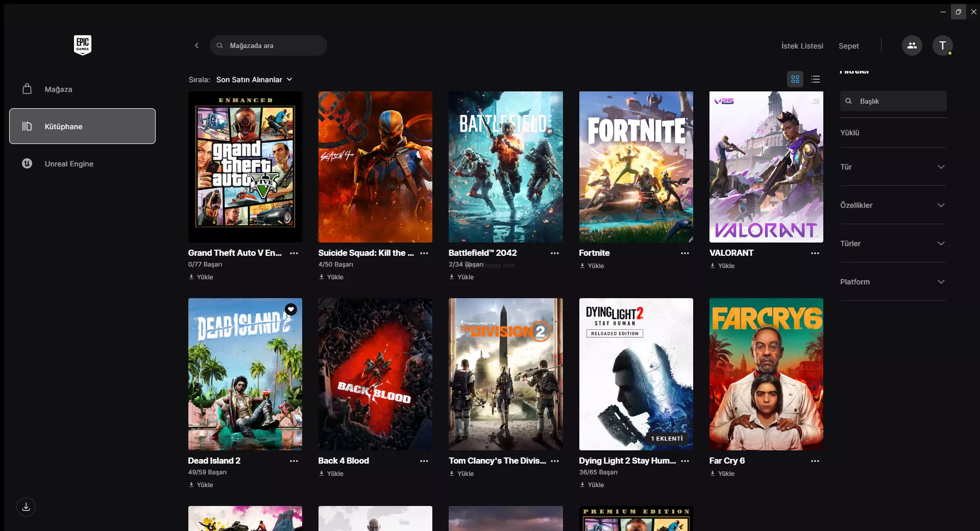Go to Mağaza in the sidebar

click(58, 89)
